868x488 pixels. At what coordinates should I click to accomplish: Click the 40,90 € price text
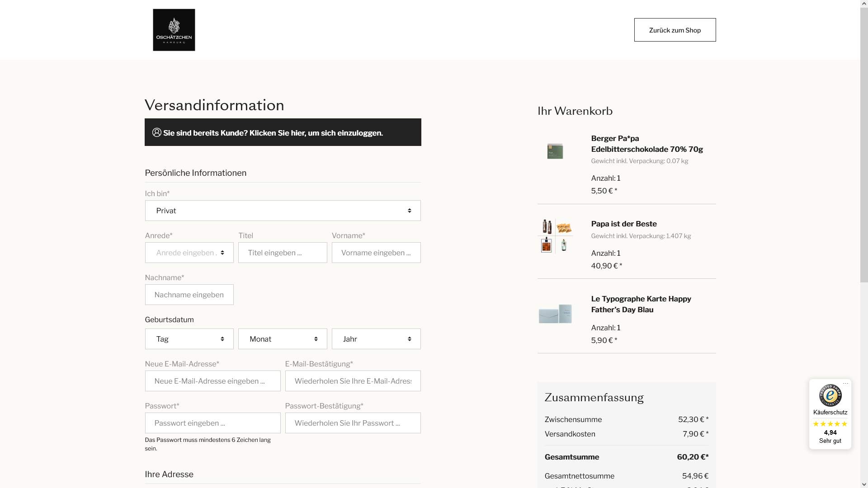coord(607,266)
